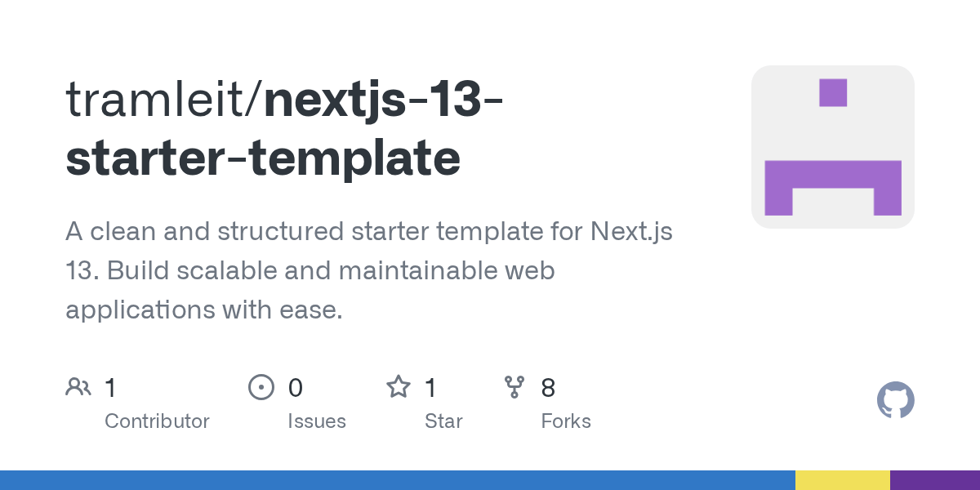Click the contributors people icon
The width and height of the screenshot is (980, 490).
pos(78,387)
